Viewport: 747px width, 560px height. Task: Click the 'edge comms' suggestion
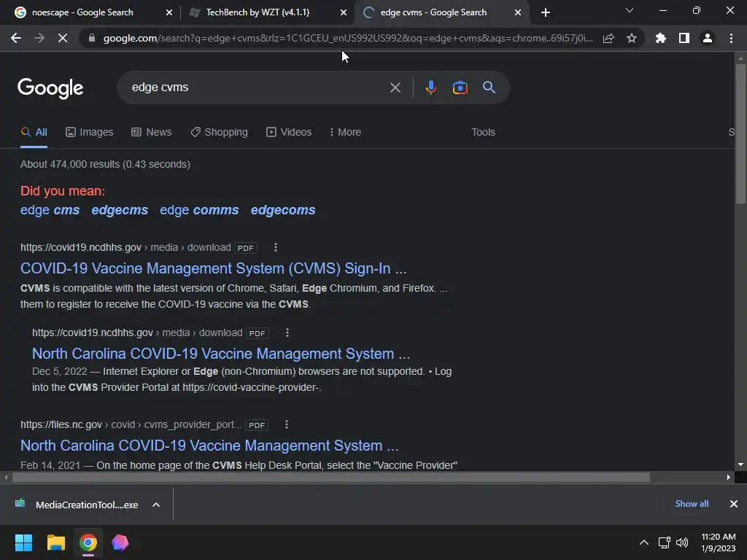point(199,210)
